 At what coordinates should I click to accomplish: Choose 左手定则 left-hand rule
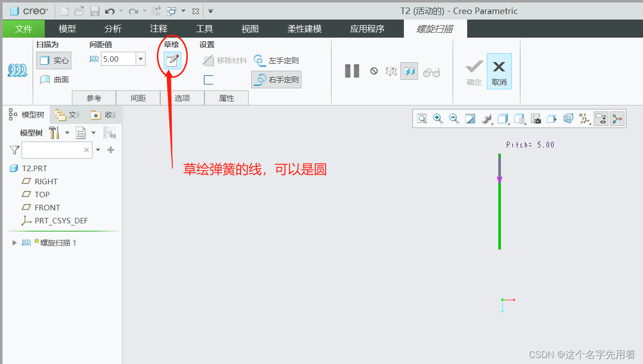click(x=276, y=61)
